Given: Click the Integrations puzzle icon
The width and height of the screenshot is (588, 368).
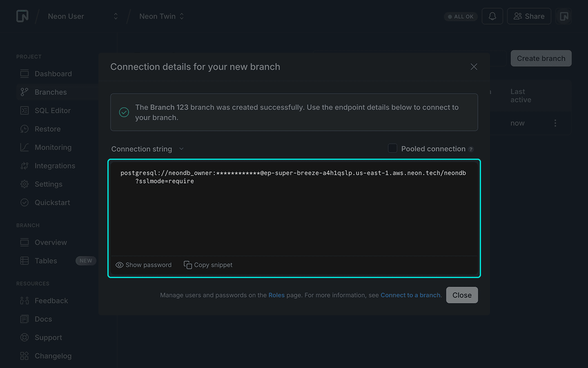Looking at the screenshot, I should click(x=24, y=166).
